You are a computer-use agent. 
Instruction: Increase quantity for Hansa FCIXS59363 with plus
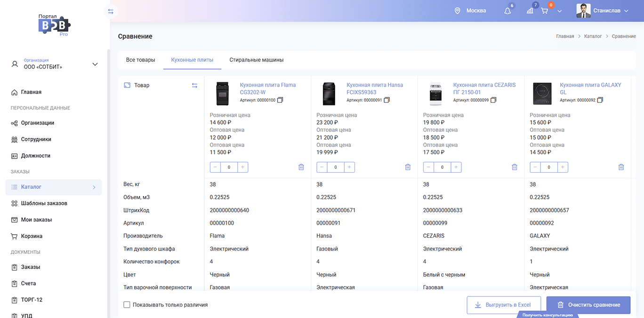[x=349, y=167]
